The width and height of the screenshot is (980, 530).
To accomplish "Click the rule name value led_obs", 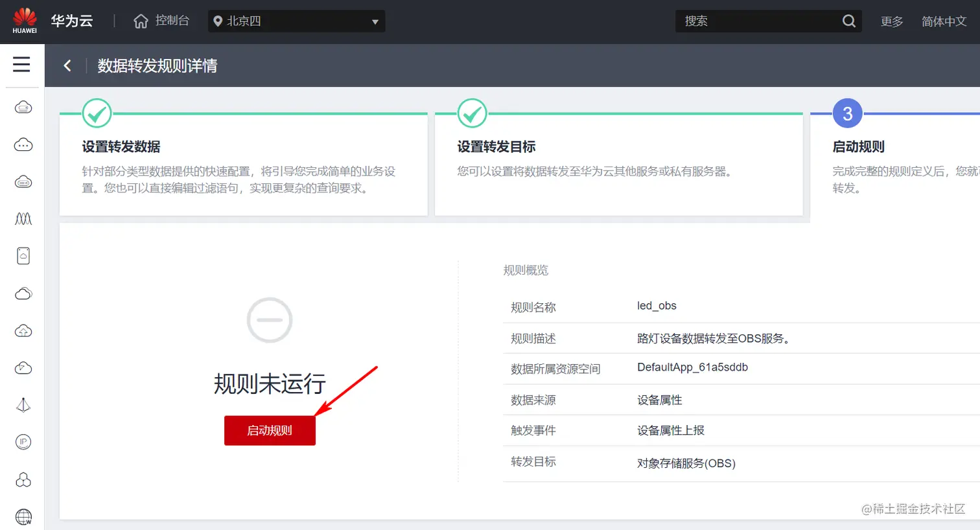I will click(x=657, y=306).
